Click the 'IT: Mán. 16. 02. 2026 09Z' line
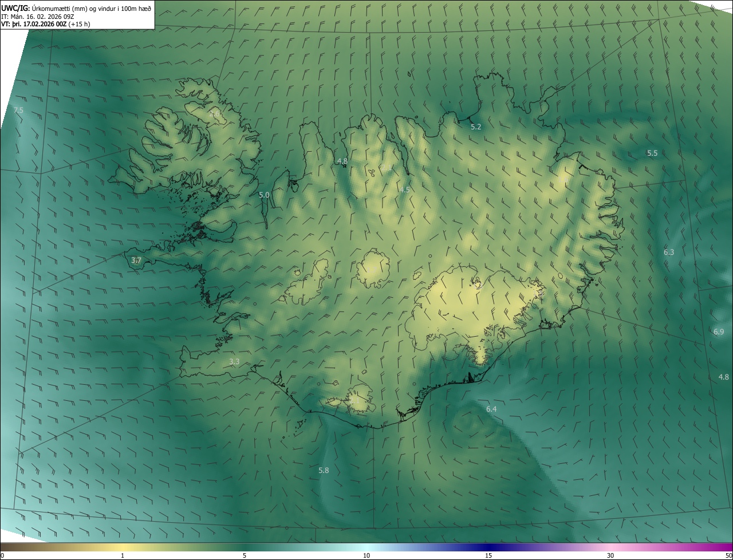Image resolution: width=733 pixels, height=560 pixels. [39, 17]
